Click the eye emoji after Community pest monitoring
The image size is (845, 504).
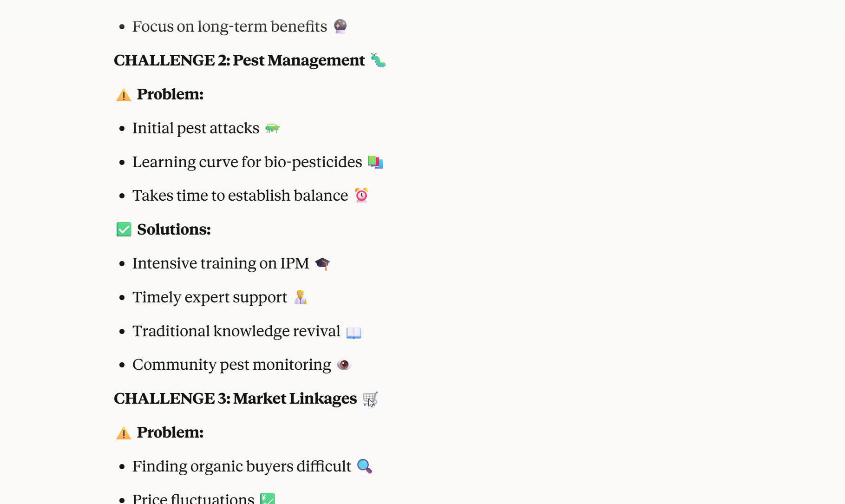[x=344, y=365]
